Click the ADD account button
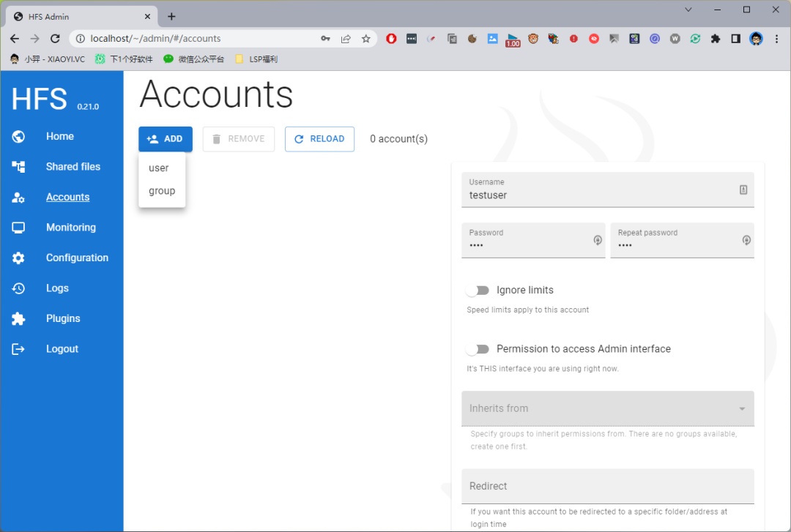Screen dimensions: 791x532 tap(166, 139)
